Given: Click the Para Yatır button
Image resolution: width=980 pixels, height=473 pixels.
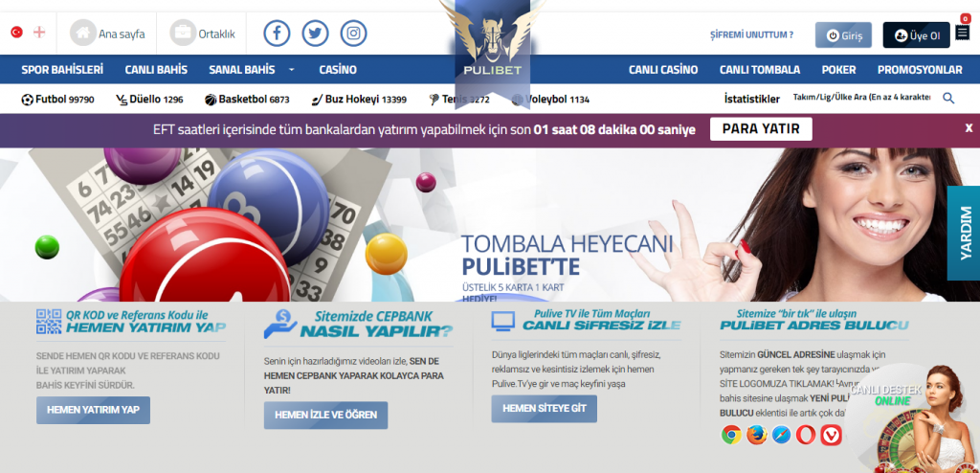Looking at the screenshot, I should point(761,129).
